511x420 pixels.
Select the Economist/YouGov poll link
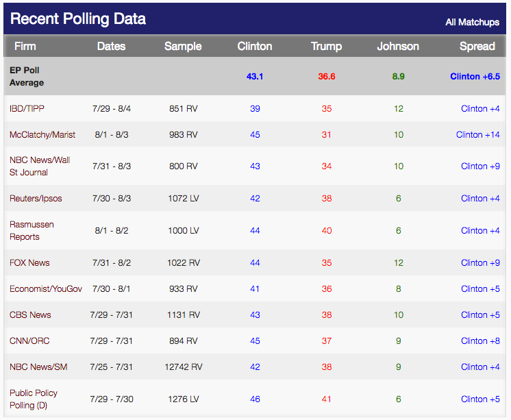point(45,289)
